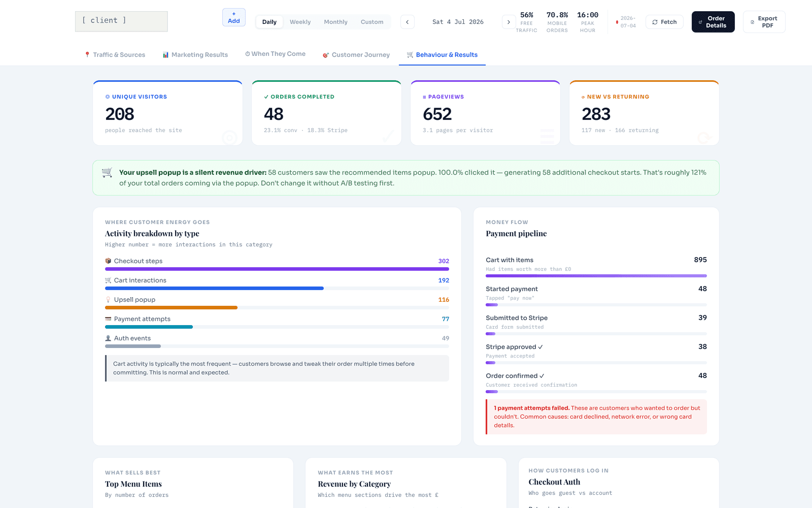
Task: Click the Cart interactions cart icon
Action: 108,280
